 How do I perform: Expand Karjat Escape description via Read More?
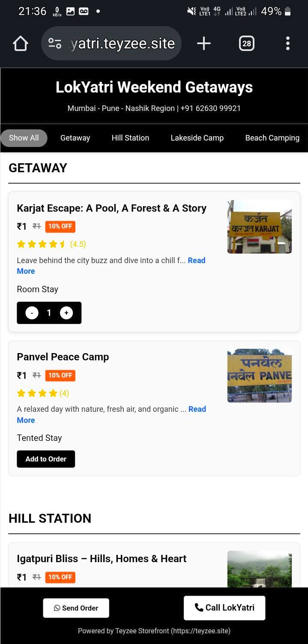(196, 261)
